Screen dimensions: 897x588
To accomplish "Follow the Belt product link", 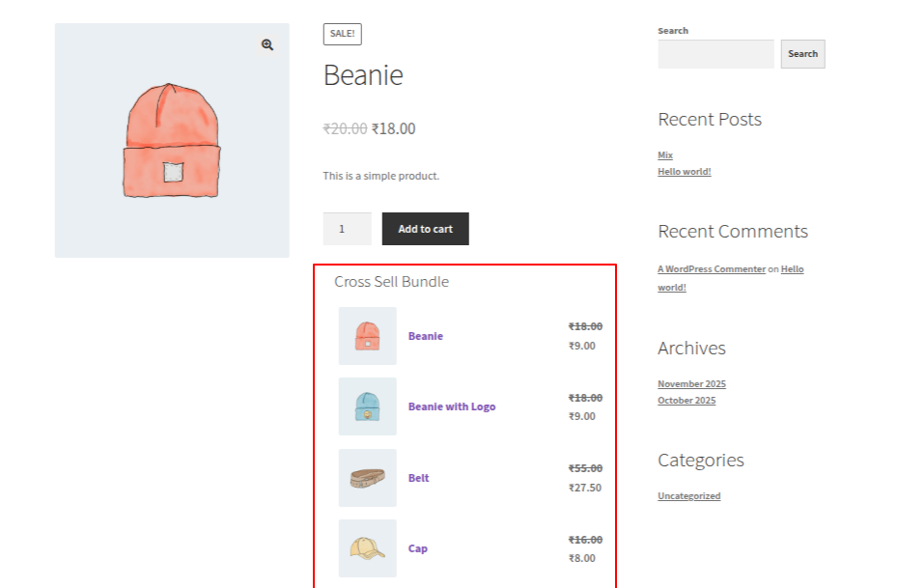I will coord(418,478).
